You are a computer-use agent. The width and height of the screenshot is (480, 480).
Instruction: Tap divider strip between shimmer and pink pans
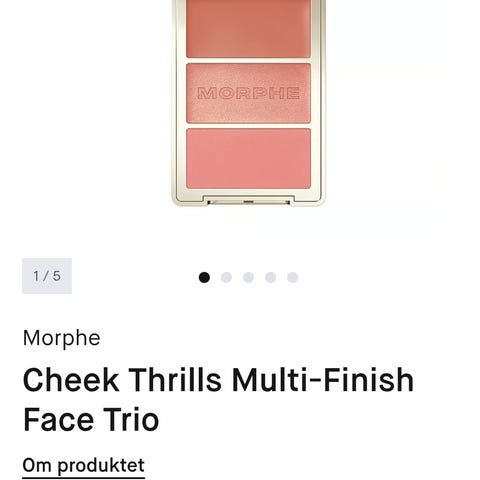point(248,126)
